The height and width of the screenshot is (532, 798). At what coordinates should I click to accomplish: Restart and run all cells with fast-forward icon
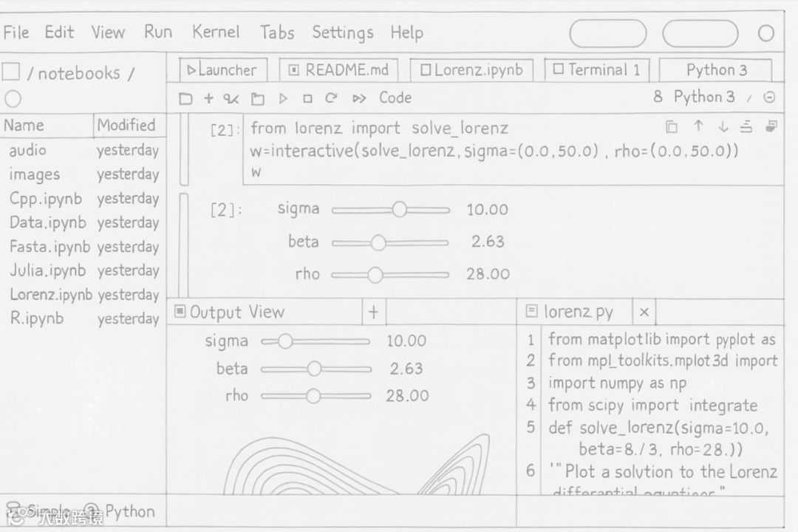[x=359, y=98]
